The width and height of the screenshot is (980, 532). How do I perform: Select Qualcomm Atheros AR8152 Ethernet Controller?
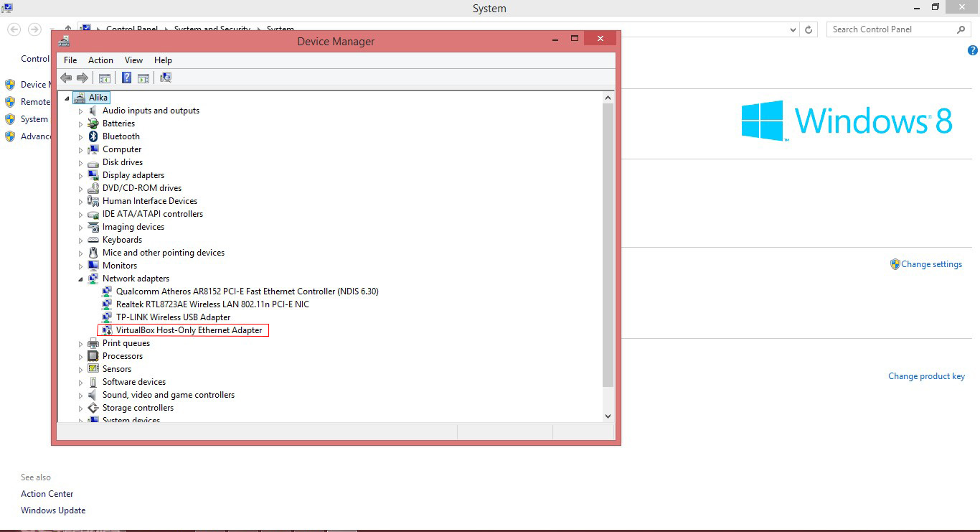click(x=247, y=291)
